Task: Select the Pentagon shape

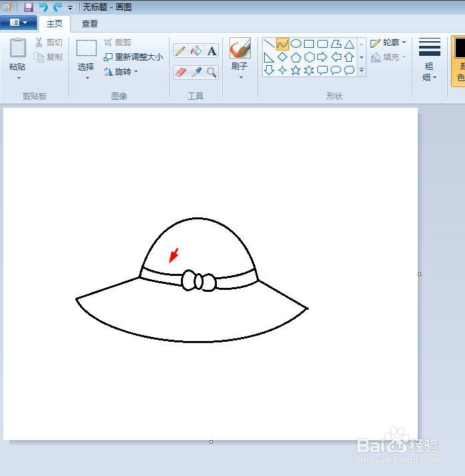Action: click(x=296, y=57)
